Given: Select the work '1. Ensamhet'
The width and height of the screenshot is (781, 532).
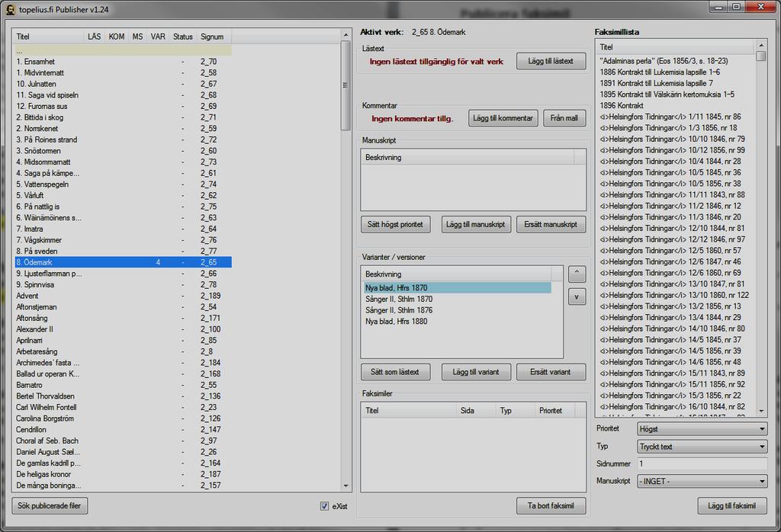Looking at the screenshot, I should click(124, 62).
